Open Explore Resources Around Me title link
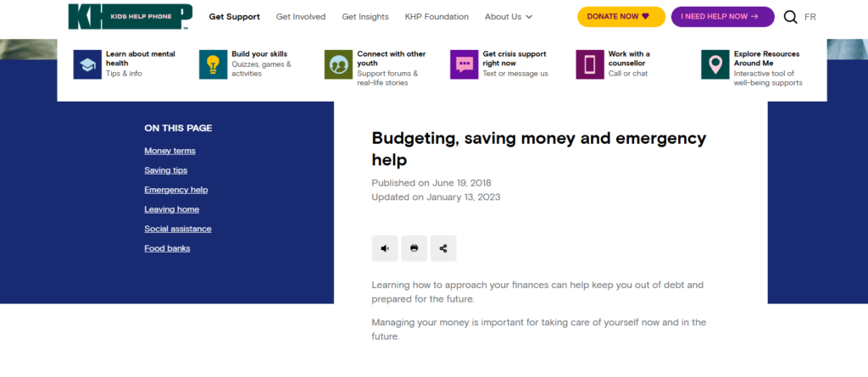The image size is (868, 377). pyautogui.click(x=766, y=58)
